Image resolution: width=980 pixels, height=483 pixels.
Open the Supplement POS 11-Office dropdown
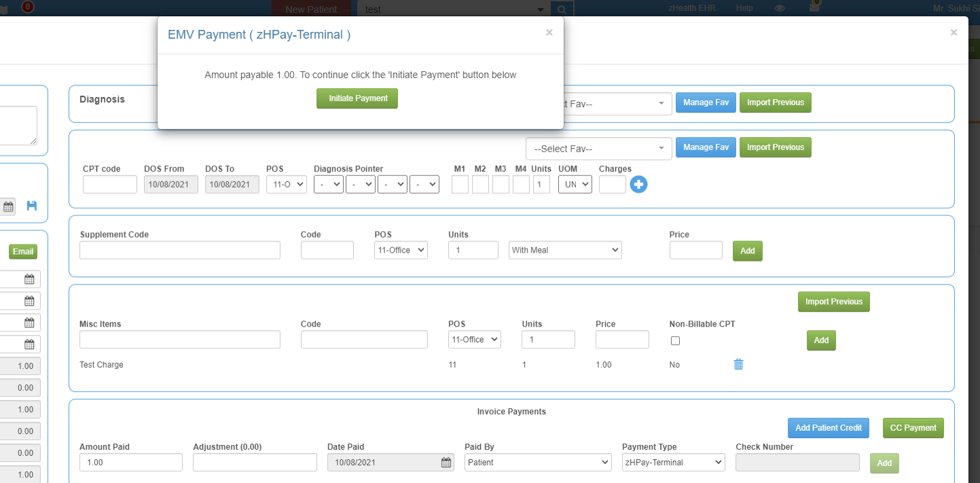click(401, 250)
